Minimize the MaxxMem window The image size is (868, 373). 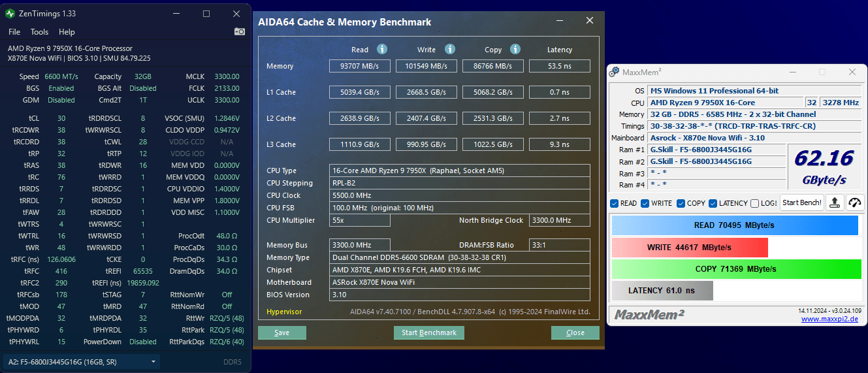click(x=792, y=72)
